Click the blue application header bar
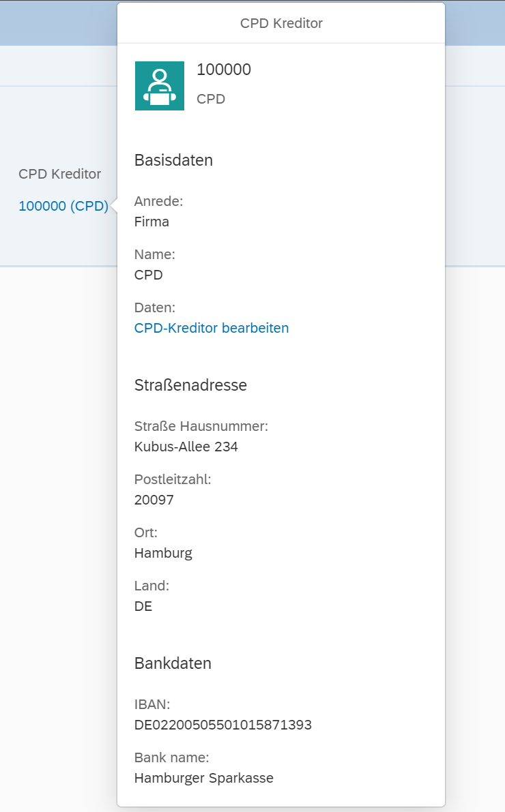Image resolution: width=505 pixels, height=812 pixels. click(x=58, y=22)
